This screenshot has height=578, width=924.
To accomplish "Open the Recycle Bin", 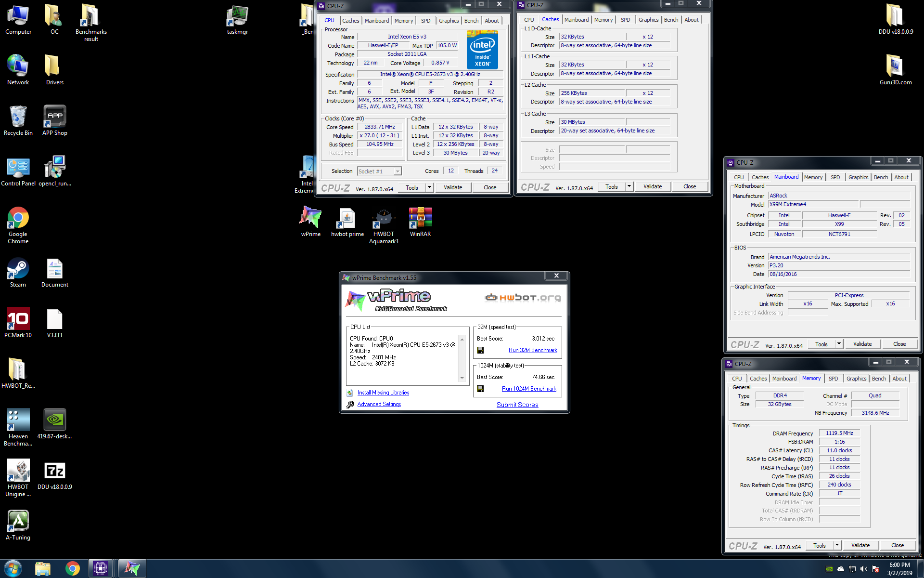I will 18,120.
